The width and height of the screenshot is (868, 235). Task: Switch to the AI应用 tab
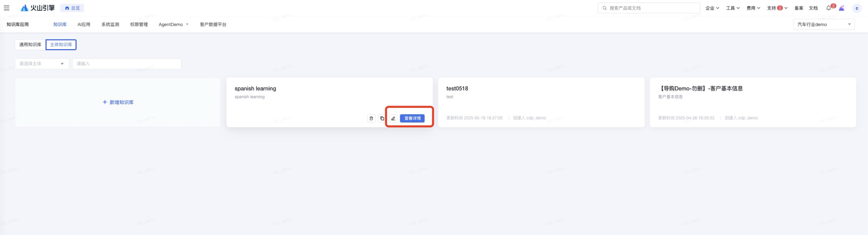point(84,25)
